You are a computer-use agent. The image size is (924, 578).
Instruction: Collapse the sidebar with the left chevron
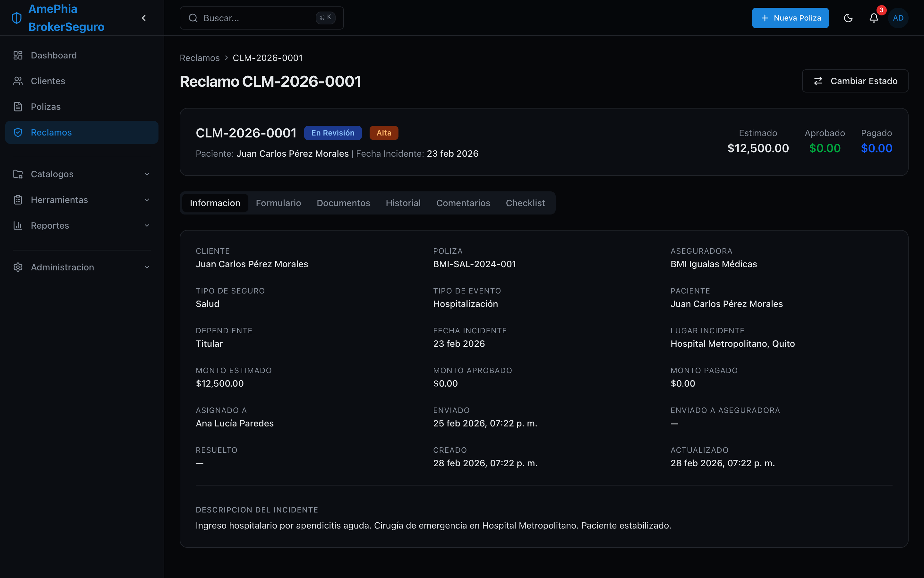(x=144, y=18)
